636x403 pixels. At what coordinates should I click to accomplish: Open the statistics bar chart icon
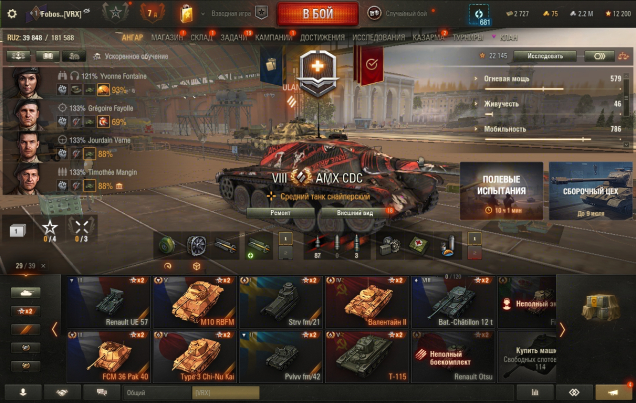[x=535, y=392]
